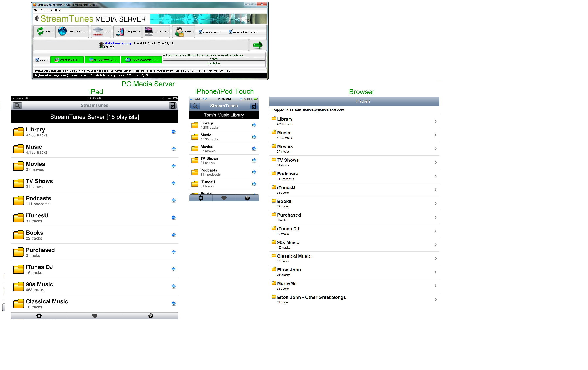This screenshot has height=370, width=588.
Task: Tap the Movies folder icon on iPhone
Action: pyautogui.click(x=195, y=149)
